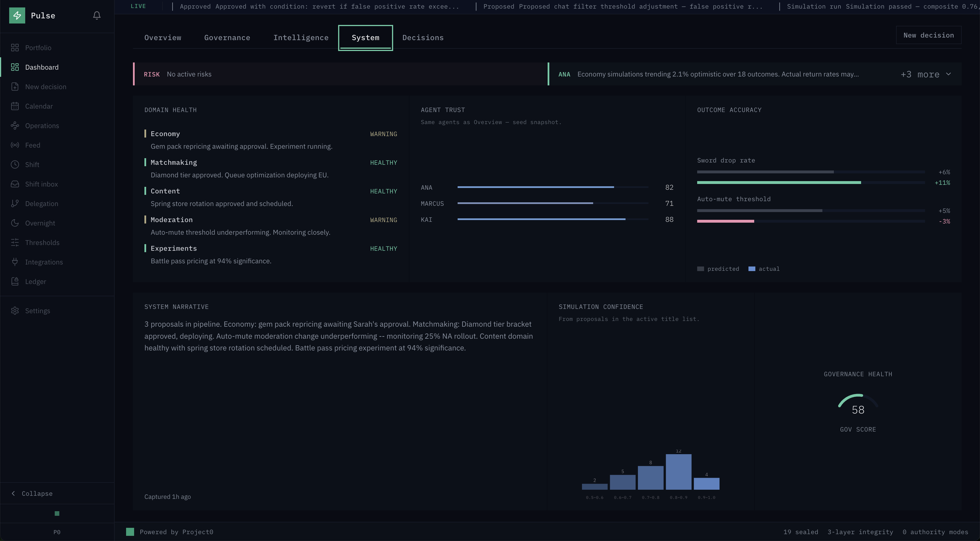Click the Settings gear icon

(15, 311)
